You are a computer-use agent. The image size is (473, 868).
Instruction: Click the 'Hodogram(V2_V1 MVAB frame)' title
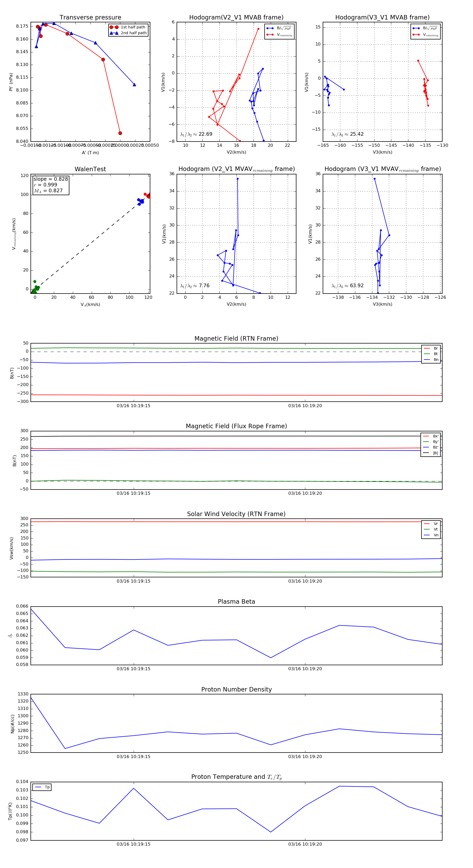(236, 18)
